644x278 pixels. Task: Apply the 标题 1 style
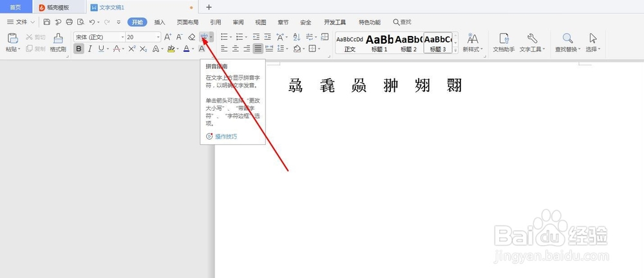click(379, 43)
